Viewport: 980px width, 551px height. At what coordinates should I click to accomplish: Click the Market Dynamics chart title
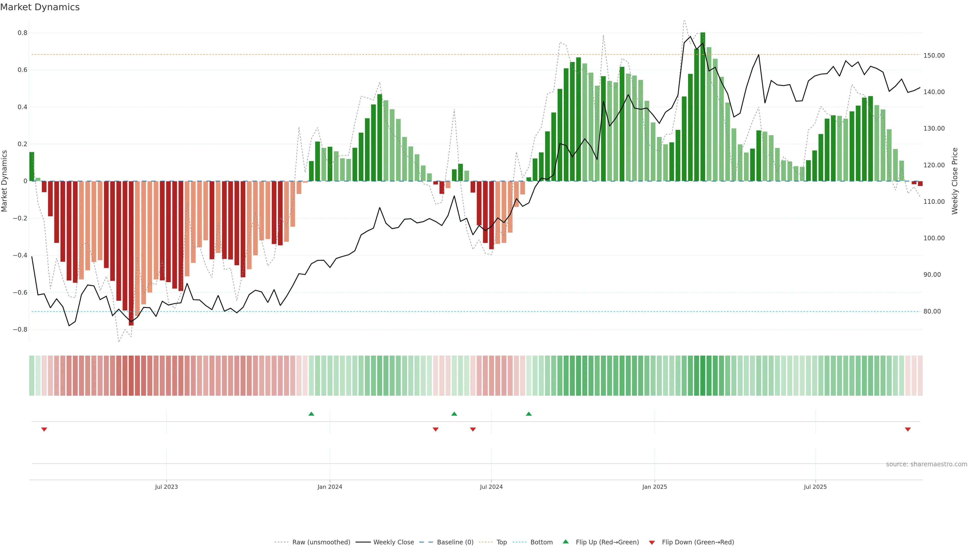click(x=40, y=7)
